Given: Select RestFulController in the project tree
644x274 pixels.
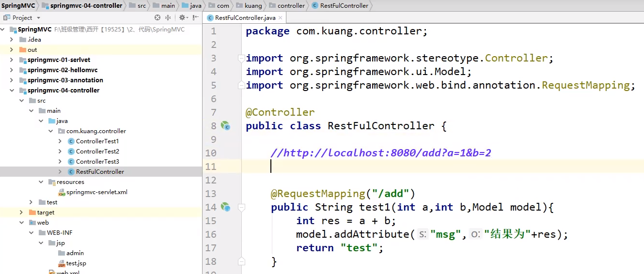Looking at the screenshot, I should click(x=100, y=172).
